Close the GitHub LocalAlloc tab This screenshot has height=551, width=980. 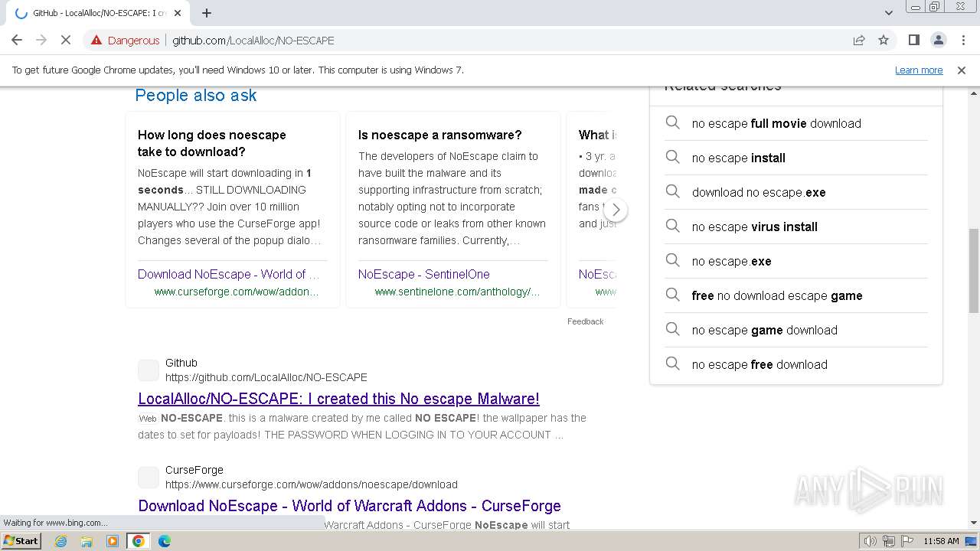coord(178,13)
